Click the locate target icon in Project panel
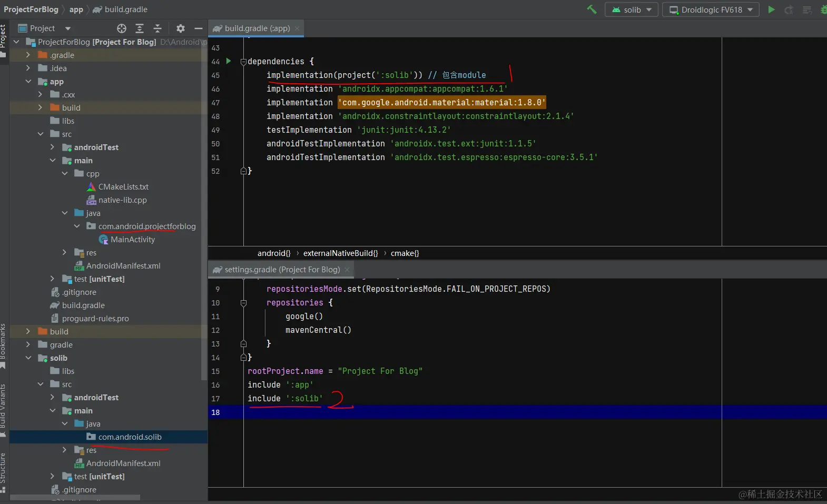The image size is (827, 504). click(122, 28)
